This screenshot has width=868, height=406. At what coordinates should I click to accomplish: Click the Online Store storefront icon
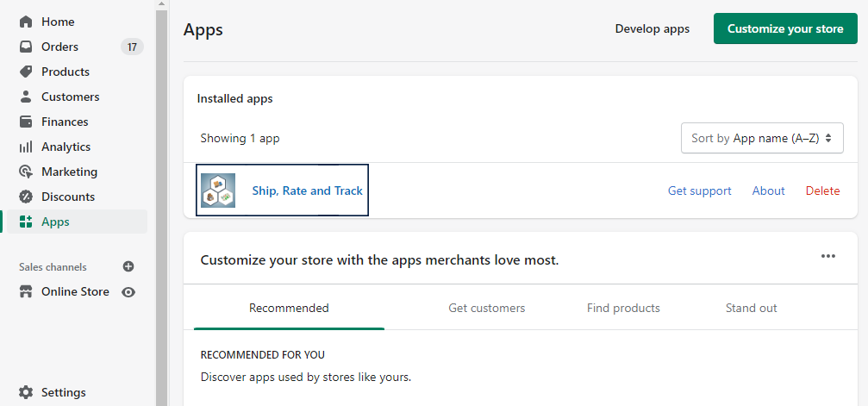point(26,292)
